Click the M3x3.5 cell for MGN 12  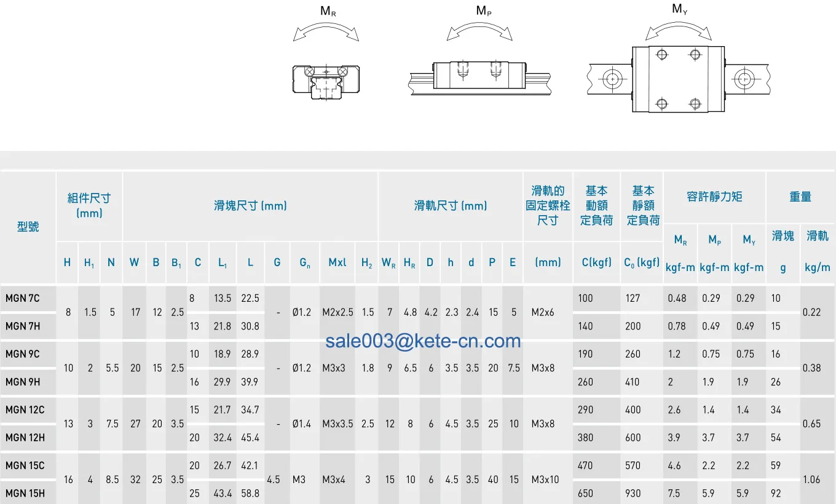pos(337,423)
